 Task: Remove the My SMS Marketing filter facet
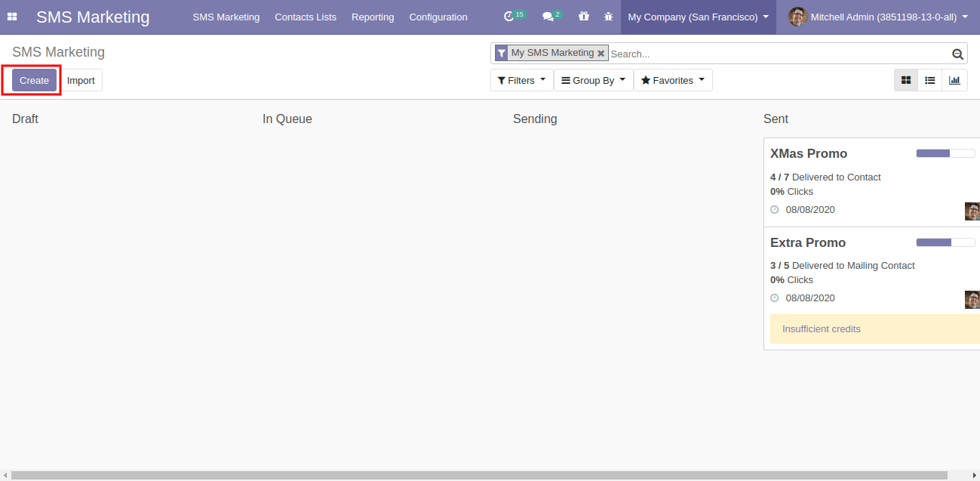[601, 54]
